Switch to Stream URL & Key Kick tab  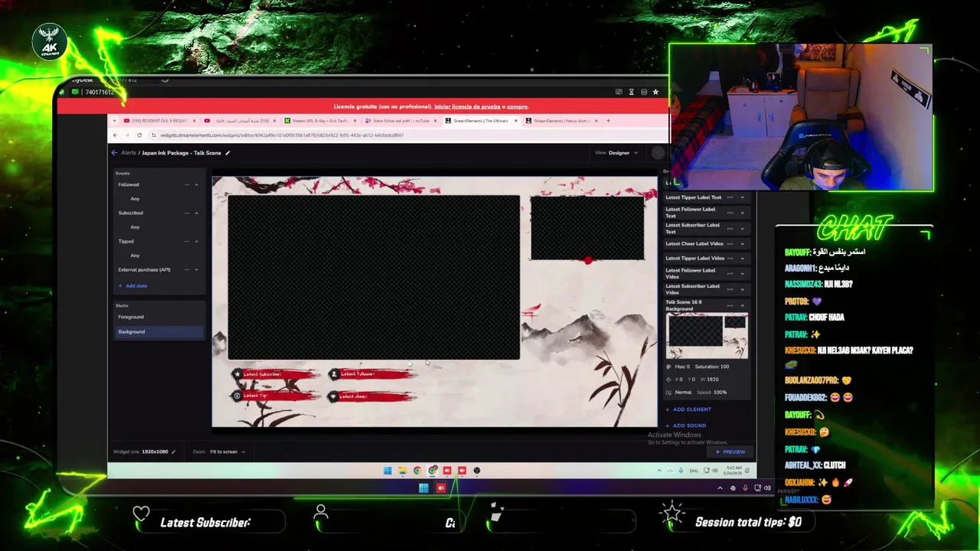click(321, 121)
